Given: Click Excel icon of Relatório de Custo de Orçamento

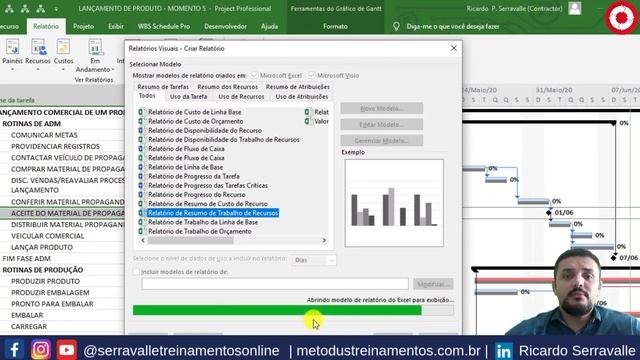Looking at the screenshot, I should [142, 121].
